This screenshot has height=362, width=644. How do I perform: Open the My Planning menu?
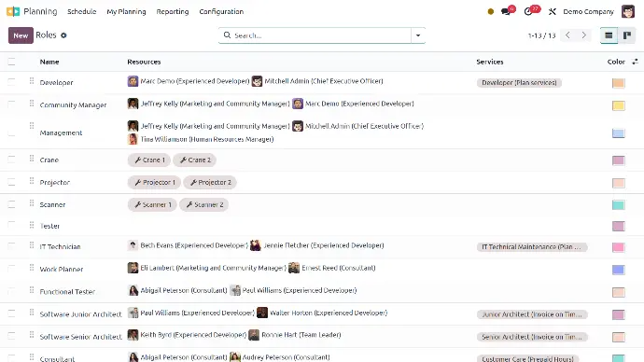click(x=126, y=11)
